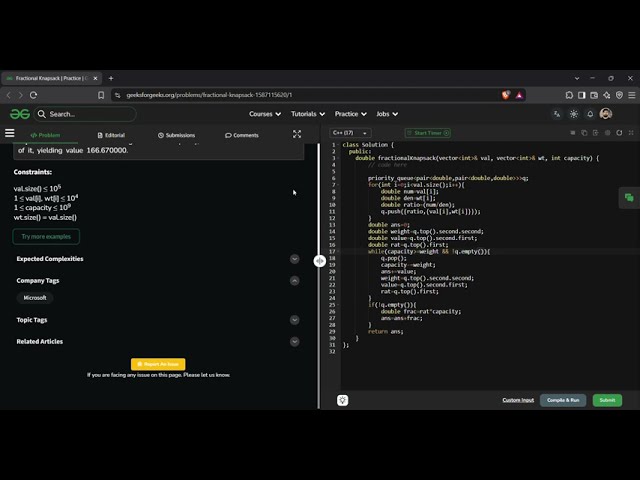Click the Brave Shields lion icon
Viewport: 640px width, 480px height.
click(506, 95)
